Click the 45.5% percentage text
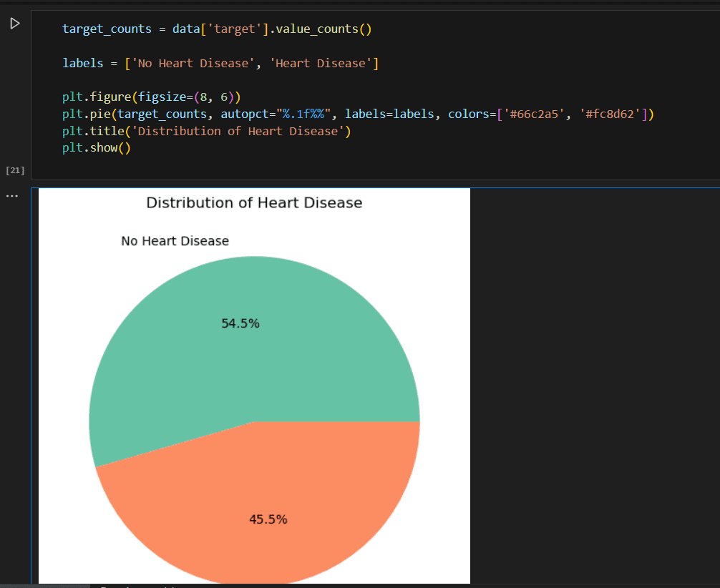This screenshot has width=720, height=588. (268, 520)
